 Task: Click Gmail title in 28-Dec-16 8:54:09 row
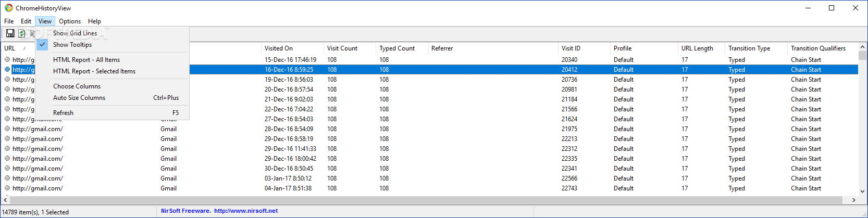(168, 129)
